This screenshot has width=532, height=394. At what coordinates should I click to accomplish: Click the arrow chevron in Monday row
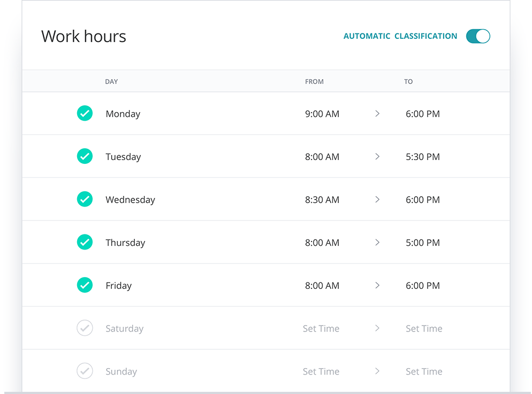[377, 114]
